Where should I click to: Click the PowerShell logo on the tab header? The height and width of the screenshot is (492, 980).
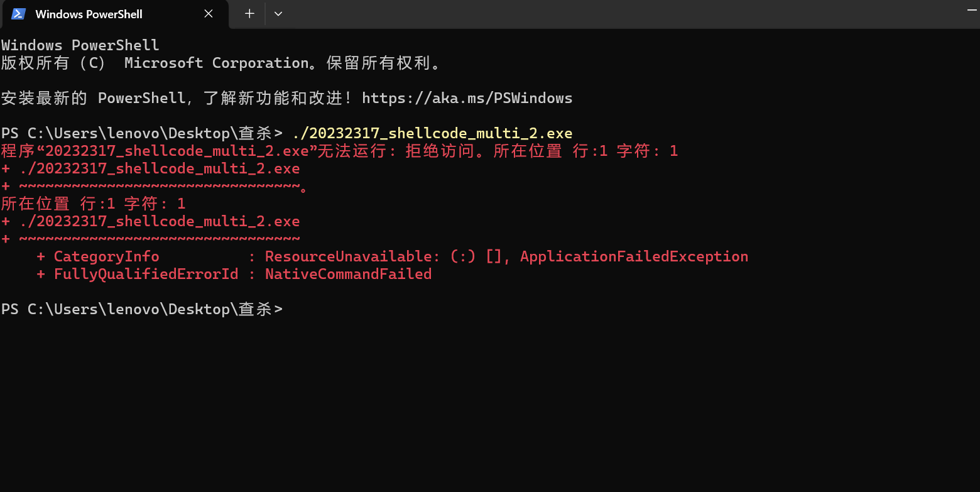point(18,14)
